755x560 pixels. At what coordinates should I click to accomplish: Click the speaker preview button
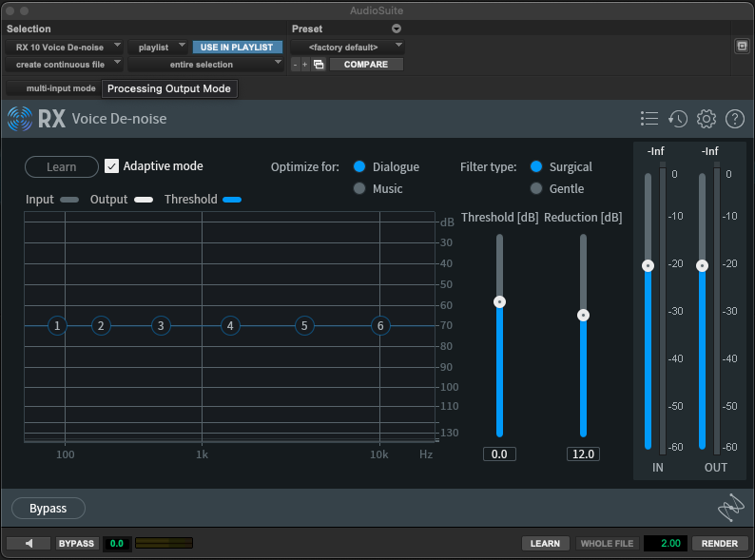(x=29, y=543)
